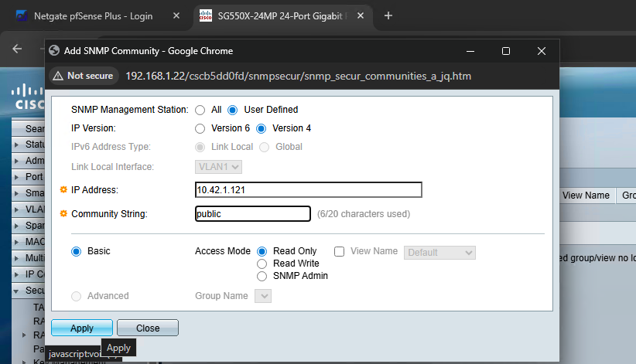This screenshot has width=636, height=364.
Task: Click the Community String input field
Action: point(253,214)
